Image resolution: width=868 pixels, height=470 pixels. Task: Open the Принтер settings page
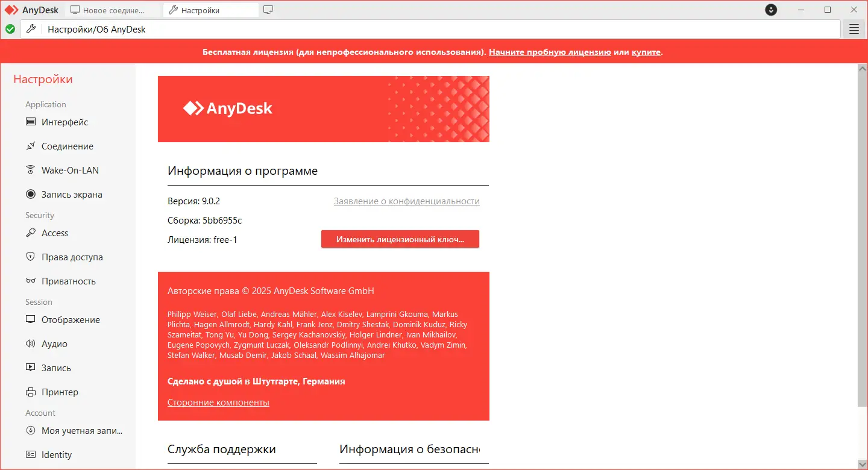pos(60,392)
